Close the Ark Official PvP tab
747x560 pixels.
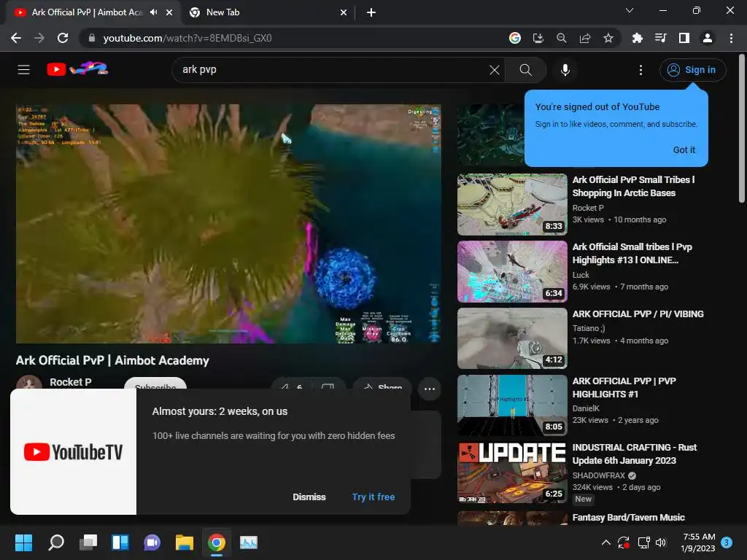click(169, 12)
